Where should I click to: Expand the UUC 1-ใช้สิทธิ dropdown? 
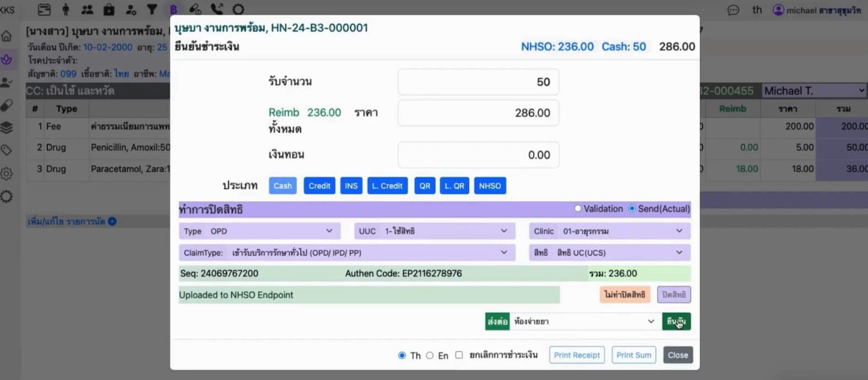pos(435,231)
